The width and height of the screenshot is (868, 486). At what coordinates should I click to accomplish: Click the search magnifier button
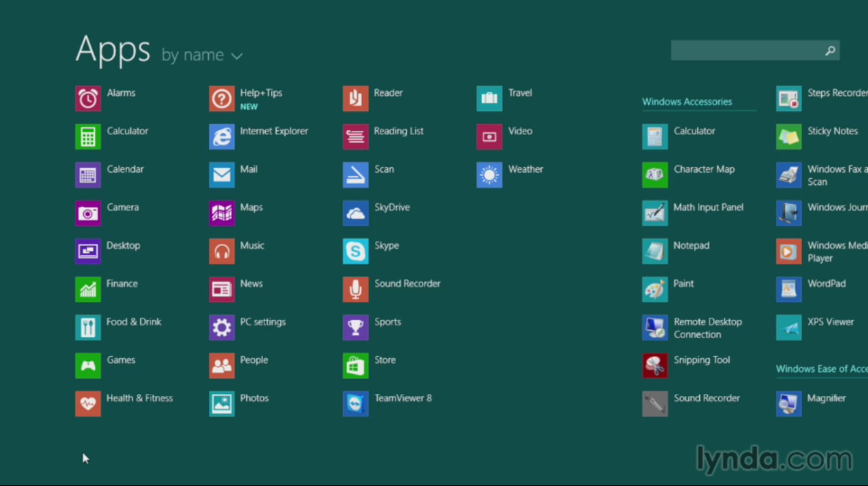(830, 51)
